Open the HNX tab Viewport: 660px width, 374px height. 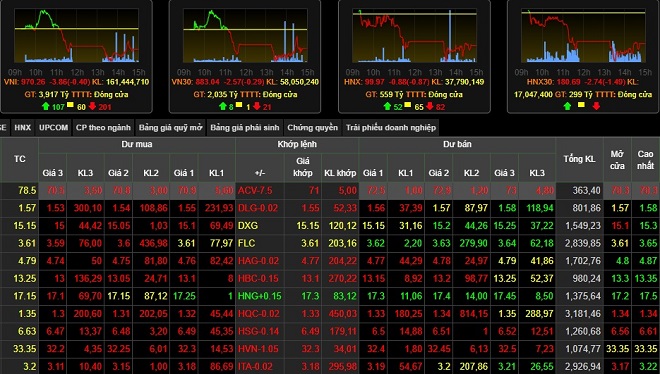coord(22,127)
